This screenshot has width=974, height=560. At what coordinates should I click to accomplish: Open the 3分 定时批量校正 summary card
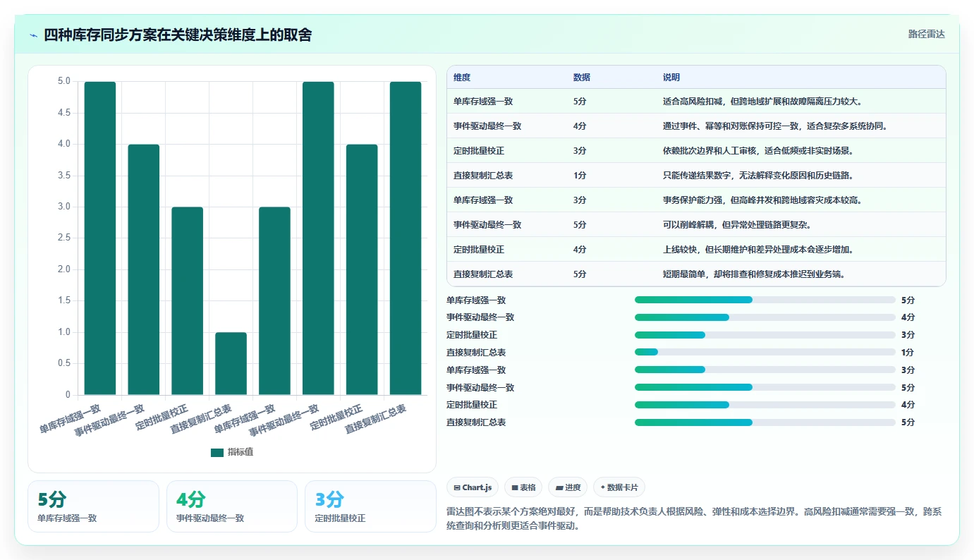[x=370, y=506]
